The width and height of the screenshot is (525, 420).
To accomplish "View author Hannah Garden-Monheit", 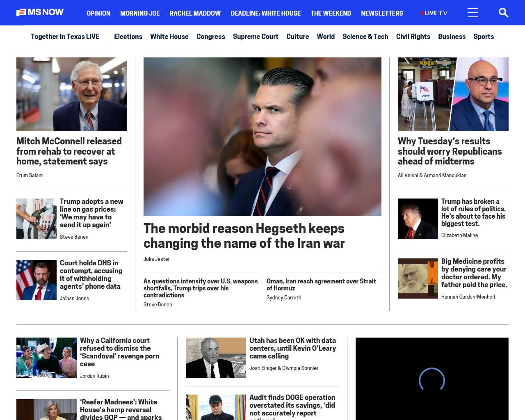I will pyautogui.click(x=468, y=297).
